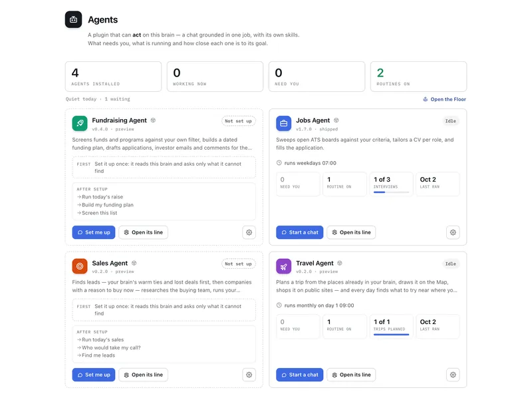Image resolution: width=532 pixels, height=398 pixels.
Task: Click the badge icon beside Sales Agent name
Action: click(134, 263)
